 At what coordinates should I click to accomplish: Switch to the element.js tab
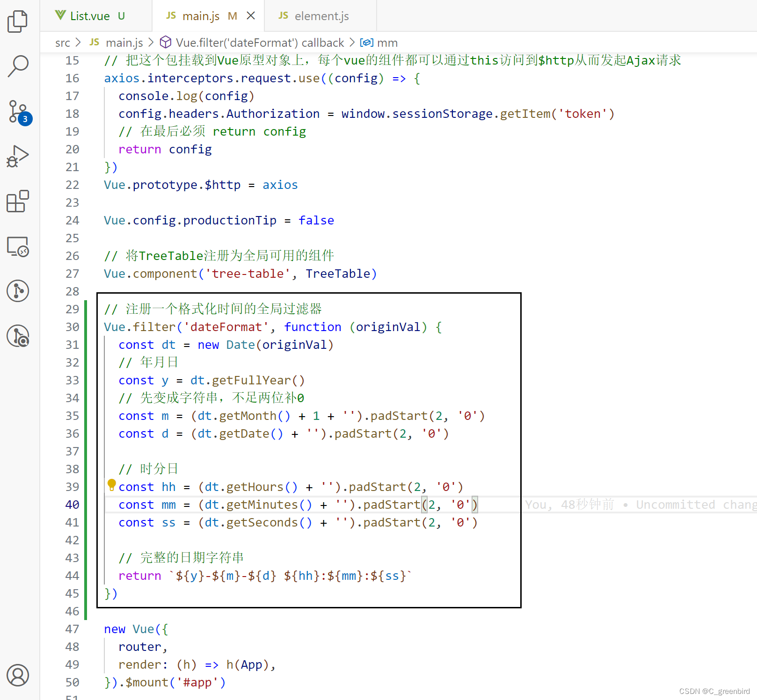pyautogui.click(x=320, y=16)
